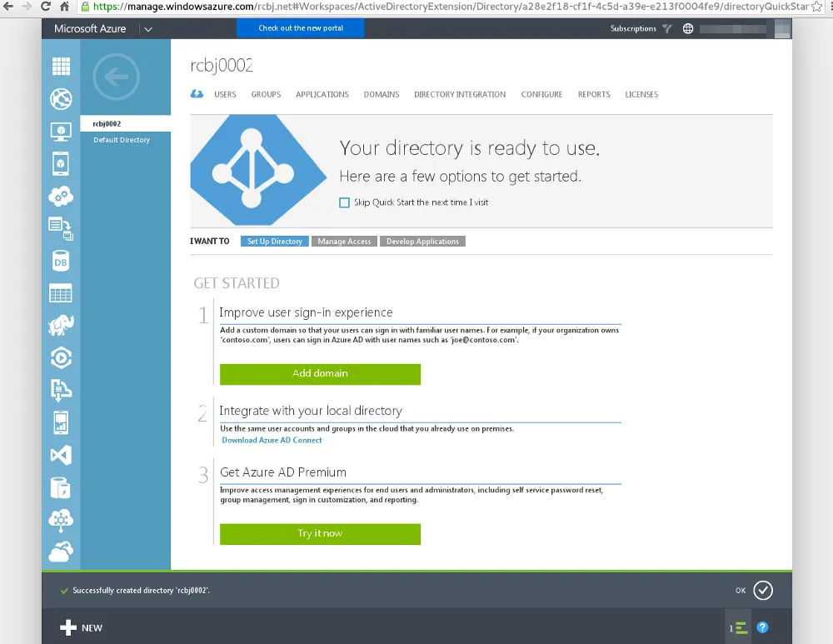833x644 pixels.
Task: Click the plus NEW button
Action: click(x=81, y=627)
